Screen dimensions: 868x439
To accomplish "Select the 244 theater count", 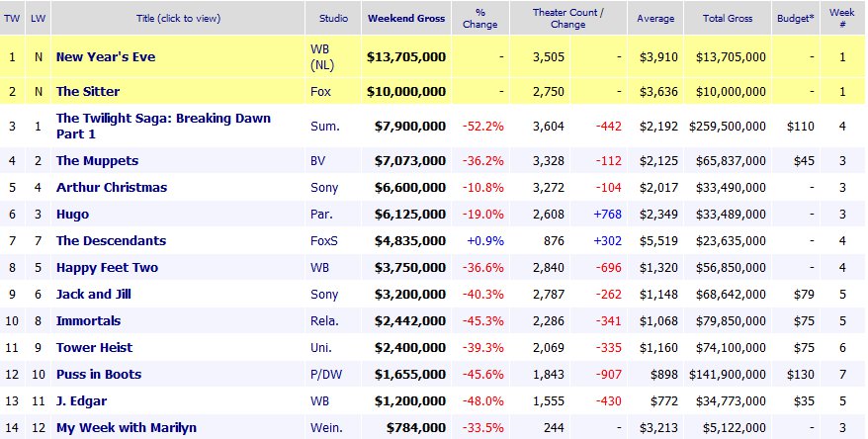I will pyautogui.click(x=555, y=428).
